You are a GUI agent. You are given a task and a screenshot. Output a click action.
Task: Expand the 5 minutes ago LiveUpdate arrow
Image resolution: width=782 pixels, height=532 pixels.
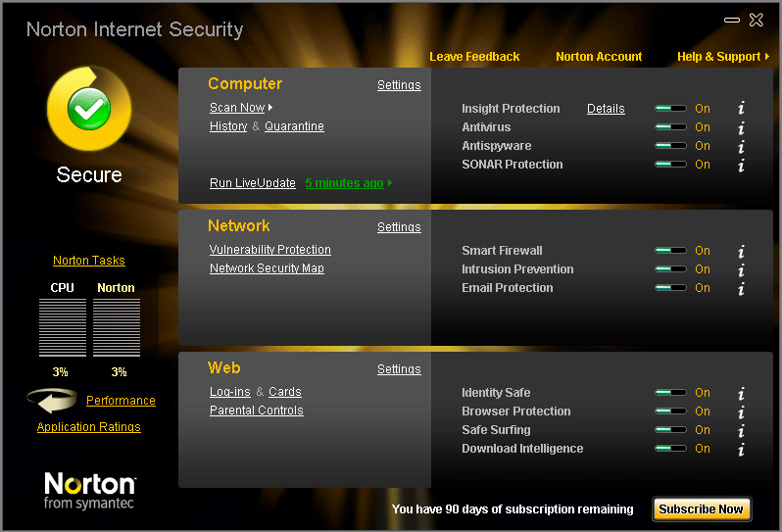click(390, 183)
